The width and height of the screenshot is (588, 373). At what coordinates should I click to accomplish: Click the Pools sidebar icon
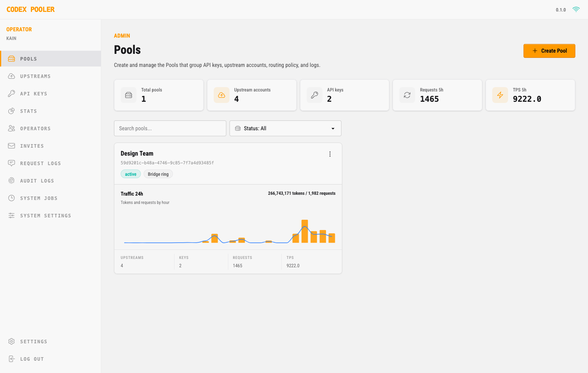(x=11, y=59)
